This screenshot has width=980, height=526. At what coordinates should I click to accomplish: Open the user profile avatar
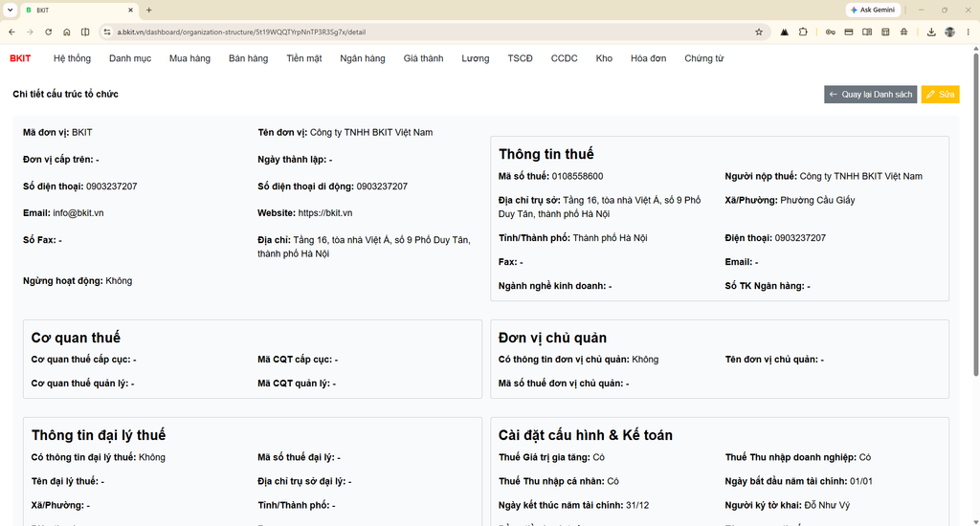(x=950, y=32)
